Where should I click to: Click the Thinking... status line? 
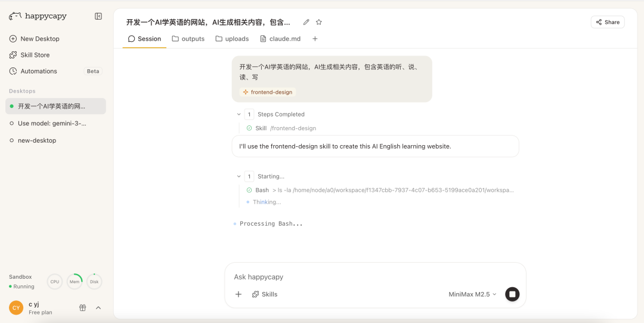(264, 202)
